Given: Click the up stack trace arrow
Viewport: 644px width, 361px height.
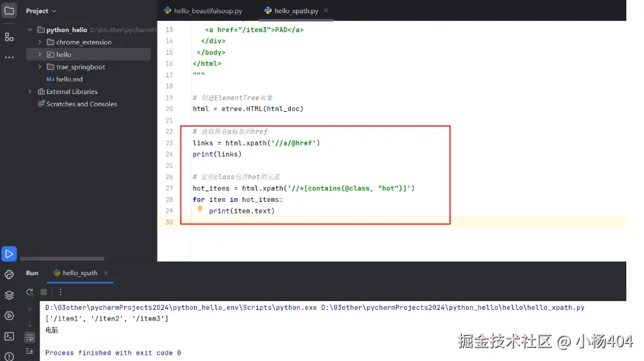Looking at the screenshot, I should 30,310.
